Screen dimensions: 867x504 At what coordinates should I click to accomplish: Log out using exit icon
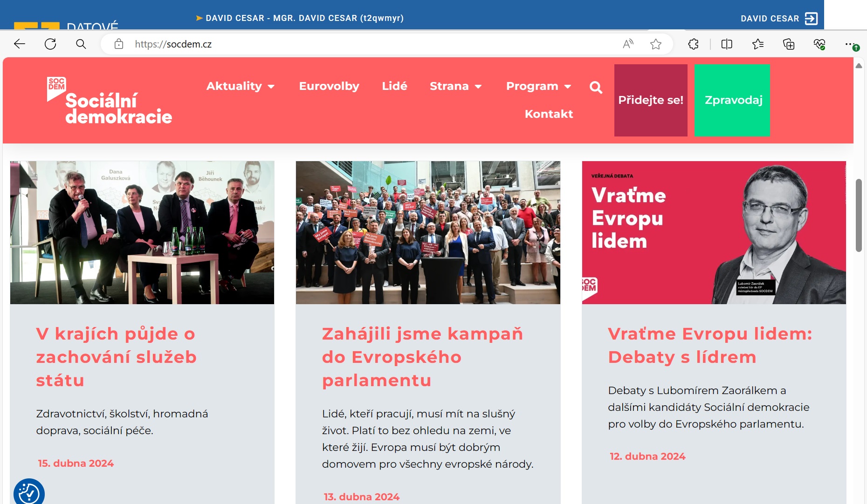[811, 19]
